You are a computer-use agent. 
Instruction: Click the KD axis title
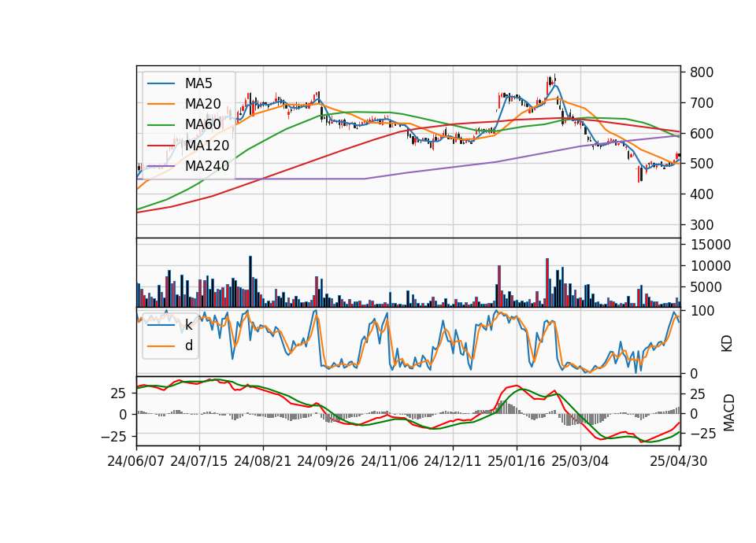click(x=727, y=343)
